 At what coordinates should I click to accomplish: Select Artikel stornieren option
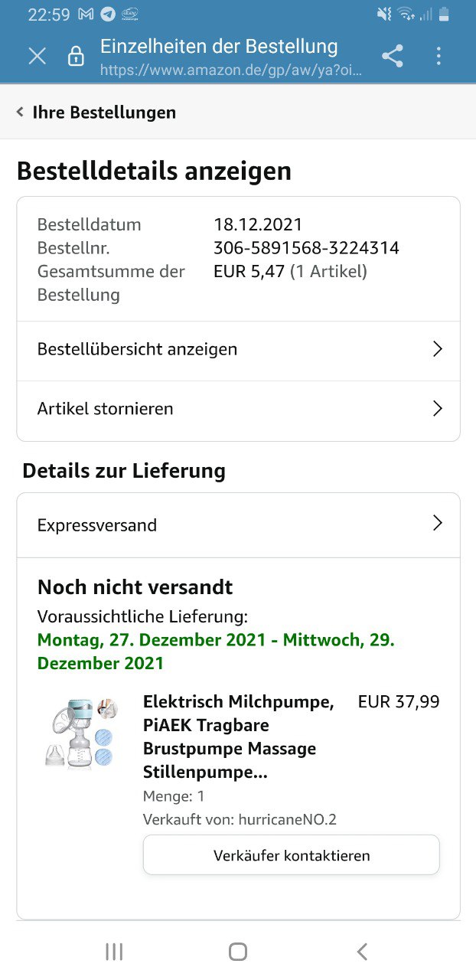(x=106, y=409)
